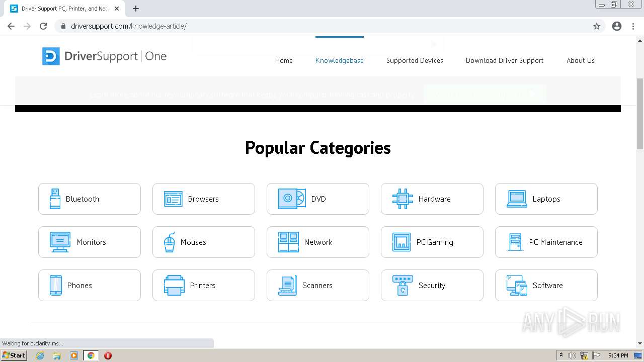Open the Scanners category icon
Viewport: 644px width, 362px height.
tap(287, 285)
